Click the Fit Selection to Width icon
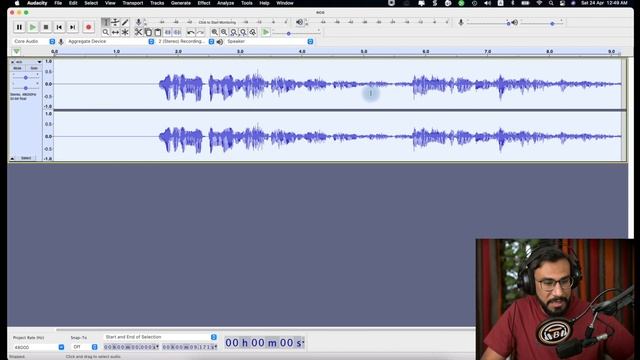Screen dimensions: 640x360 point(234,32)
